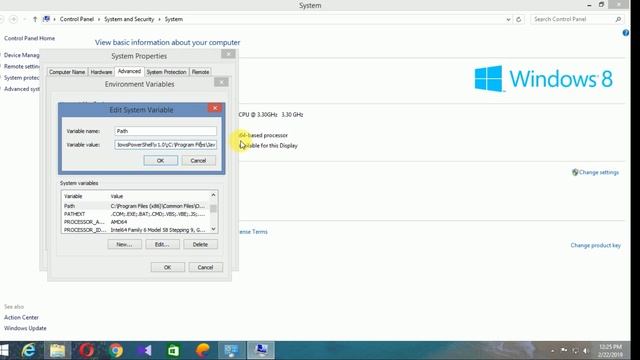This screenshot has height=360, width=640.
Task: Close the System Properties dialog
Action: pyautogui.click(x=228, y=54)
